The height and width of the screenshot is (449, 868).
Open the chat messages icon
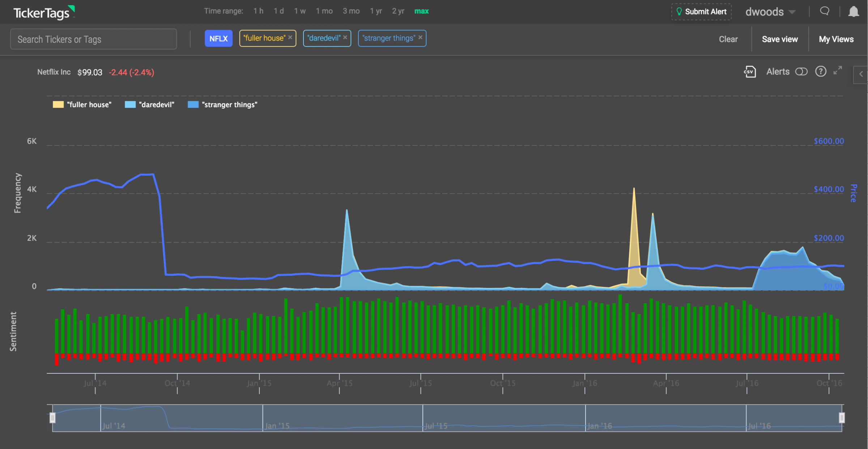(x=825, y=11)
